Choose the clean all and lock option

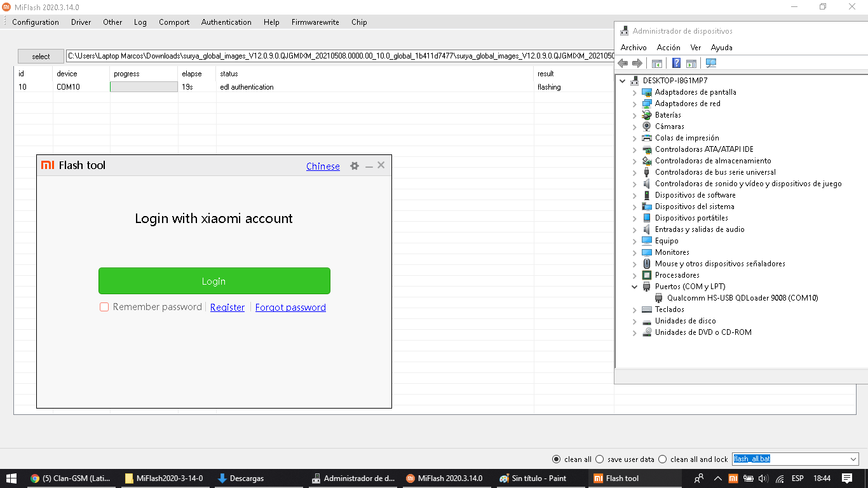click(663, 459)
